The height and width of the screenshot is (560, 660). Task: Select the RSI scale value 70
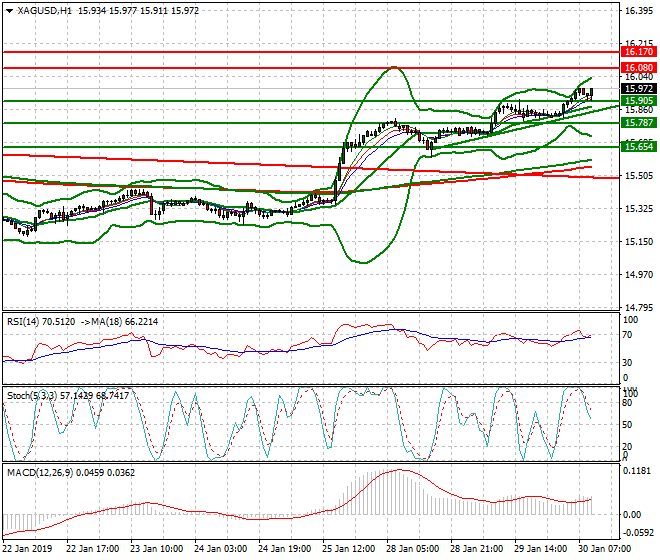click(x=627, y=335)
